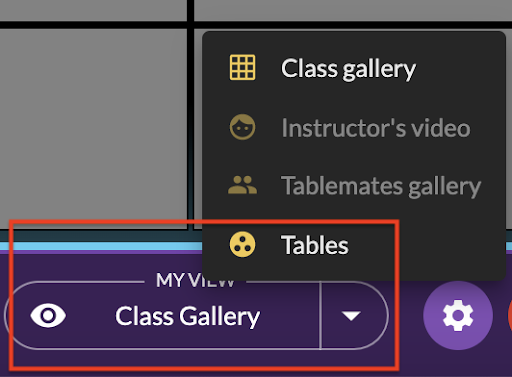Switch to the Tables view
This screenshot has height=377, width=512.
(314, 245)
